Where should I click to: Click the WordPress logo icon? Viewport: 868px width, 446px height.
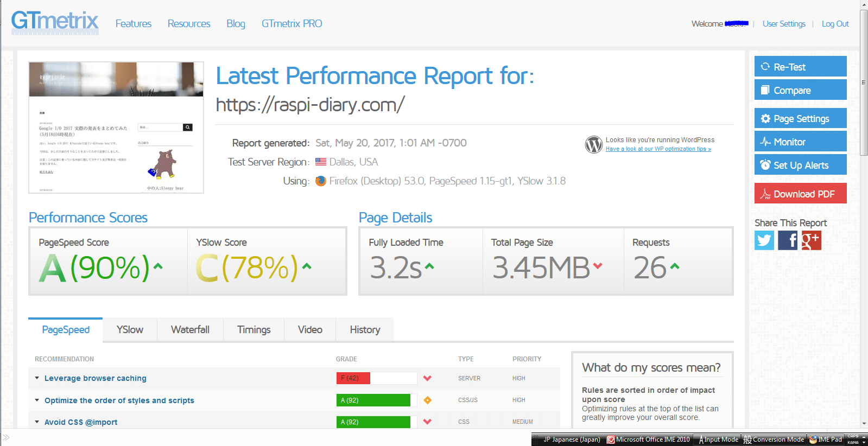point(594,144)
